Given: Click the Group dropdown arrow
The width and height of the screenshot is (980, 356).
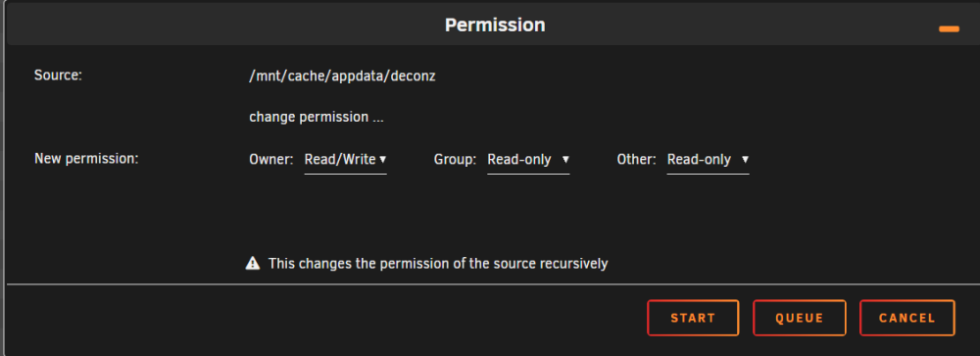Looking at the screenshot, I should click(x=565, y=160).
